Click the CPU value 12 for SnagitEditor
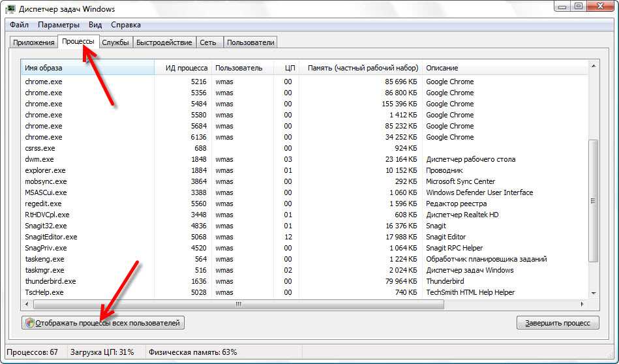 point(288,237)
